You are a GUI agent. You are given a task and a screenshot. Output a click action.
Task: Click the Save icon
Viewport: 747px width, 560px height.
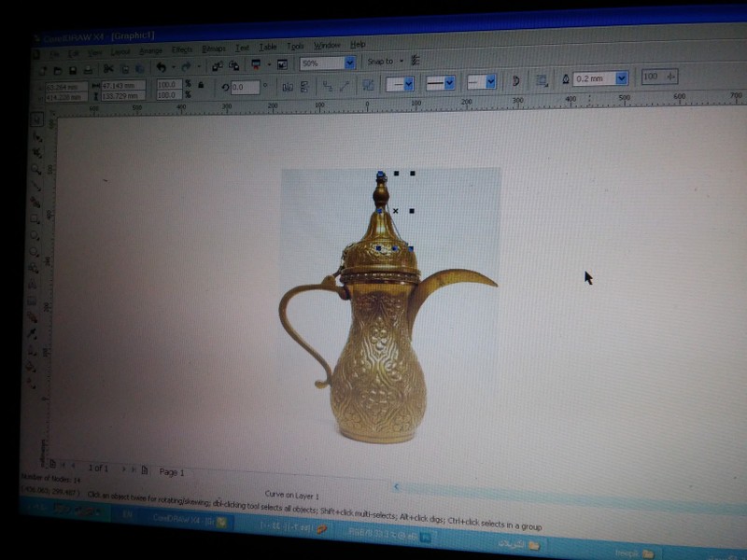(73, 70)
